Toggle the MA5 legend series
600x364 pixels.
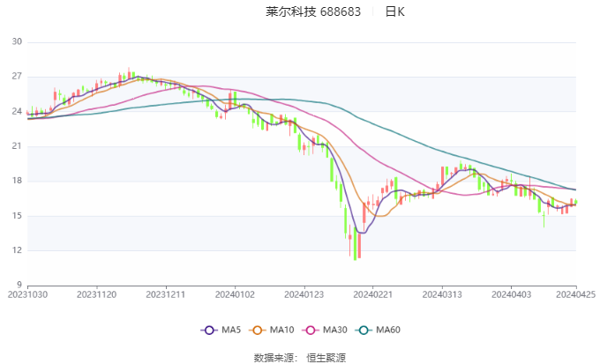click(221, 330)
